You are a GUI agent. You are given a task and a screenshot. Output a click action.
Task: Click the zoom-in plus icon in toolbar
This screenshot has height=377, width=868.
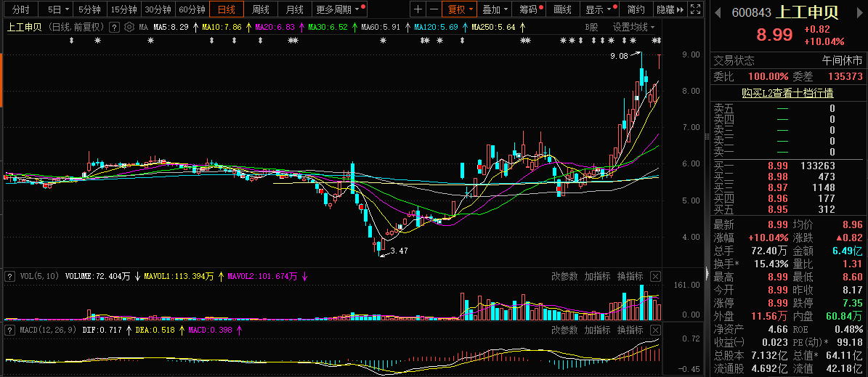(418, 9)
